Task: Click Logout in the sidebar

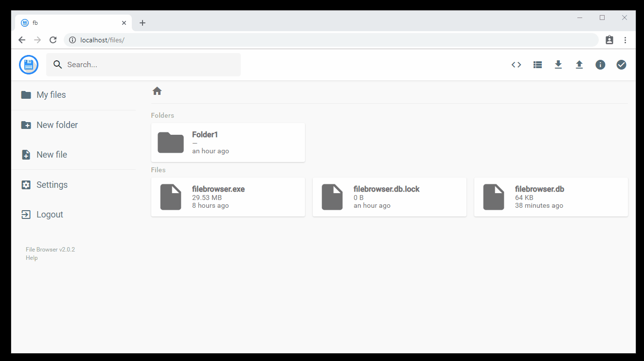Action: point(73,215)
